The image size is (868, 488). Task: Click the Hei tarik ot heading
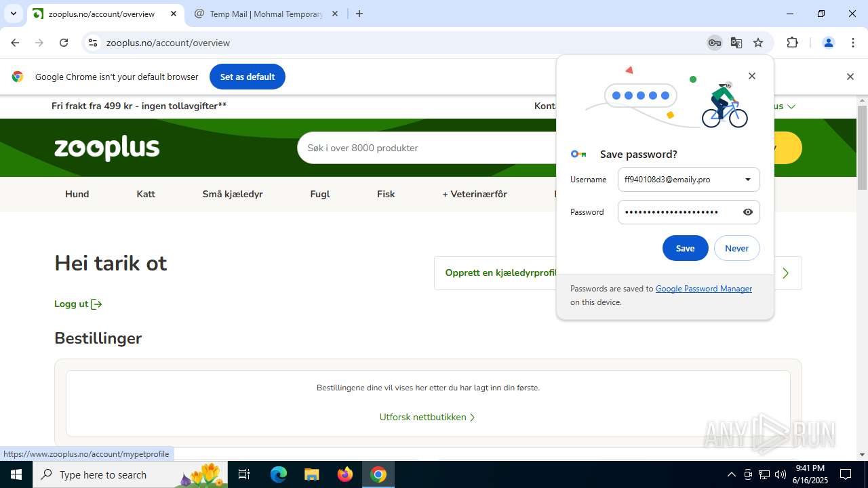[x=111, y=263]
